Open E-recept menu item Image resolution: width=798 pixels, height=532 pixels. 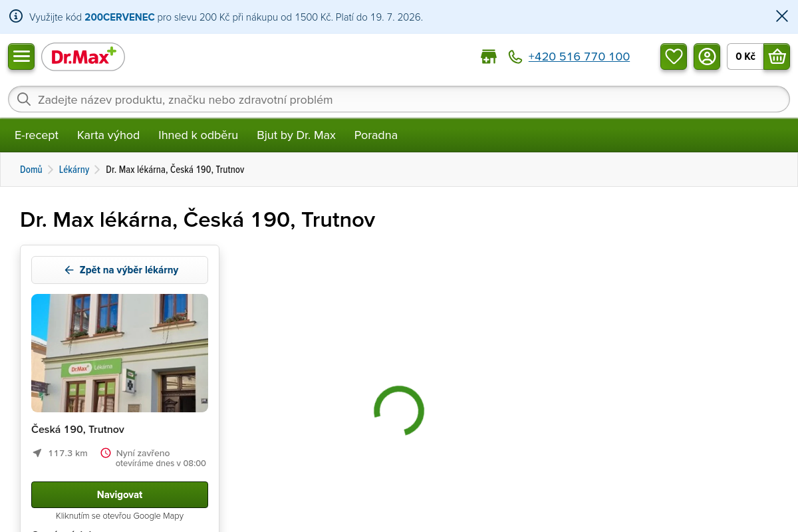click(37, 135)
